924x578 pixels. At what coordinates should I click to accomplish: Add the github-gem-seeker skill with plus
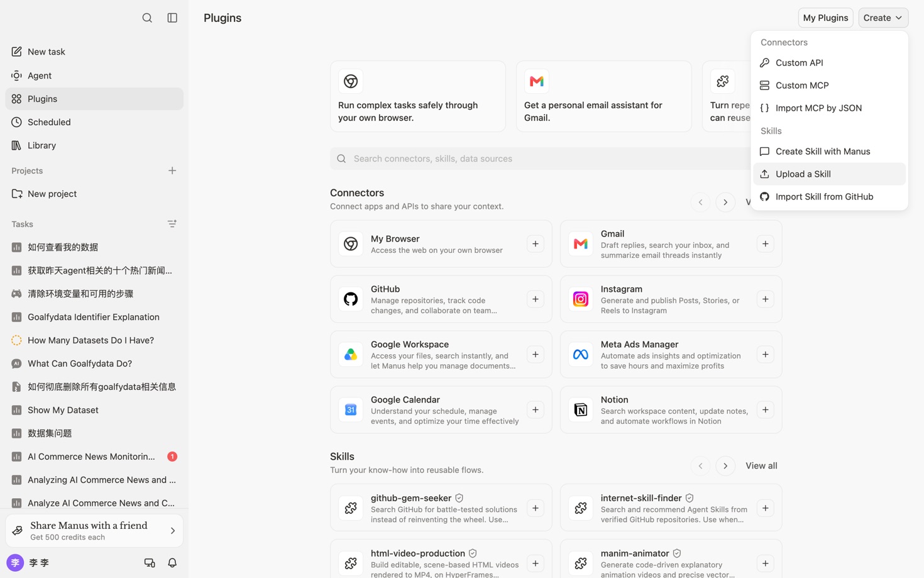pyautogui.click(x=536, y=508)
